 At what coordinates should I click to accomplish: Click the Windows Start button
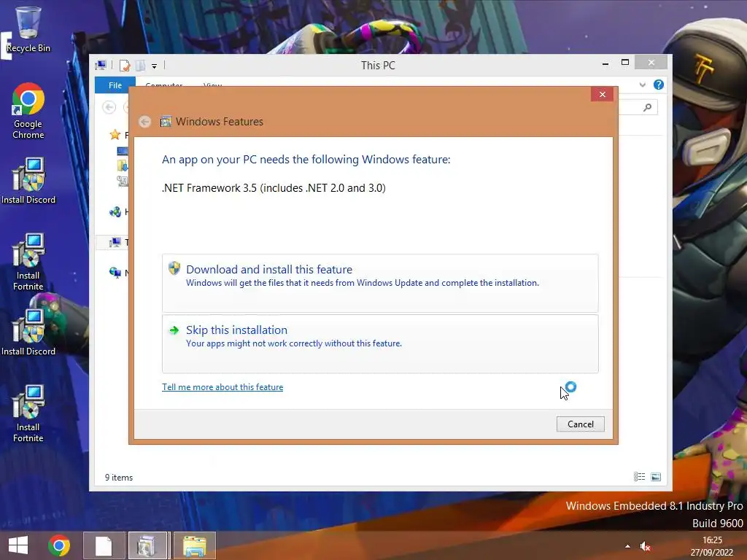click(18, 545)
